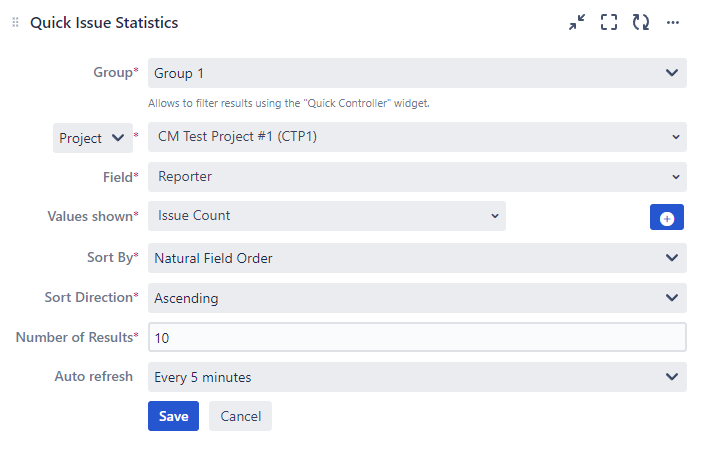Open the Issue Count values dropdown
Screen dimensions: 701x452
(x=327, y=216)
